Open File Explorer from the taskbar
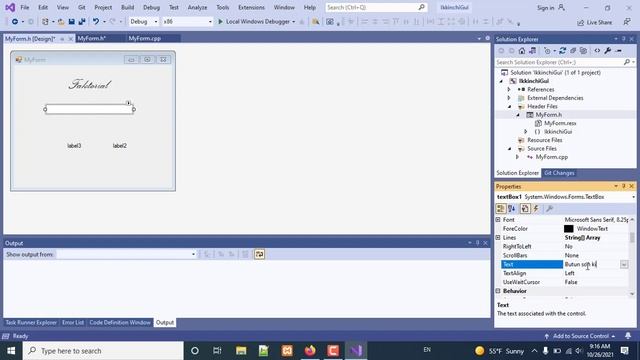Image resolution: width=640 pixels, height=360 pixels. pos(241,351)
